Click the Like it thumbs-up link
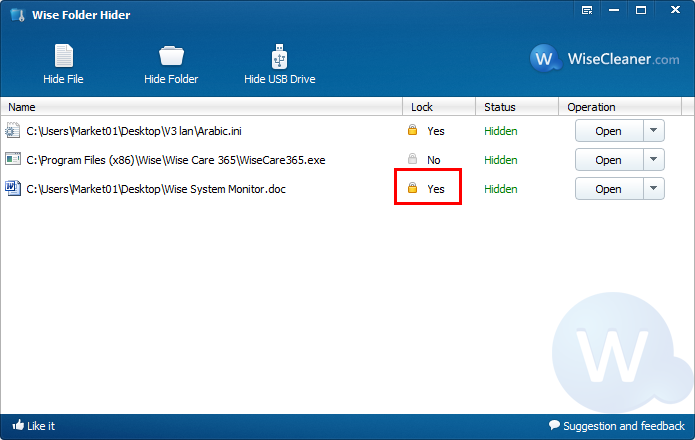The height and width of the screenshot is (440, 695). [34, 426]
